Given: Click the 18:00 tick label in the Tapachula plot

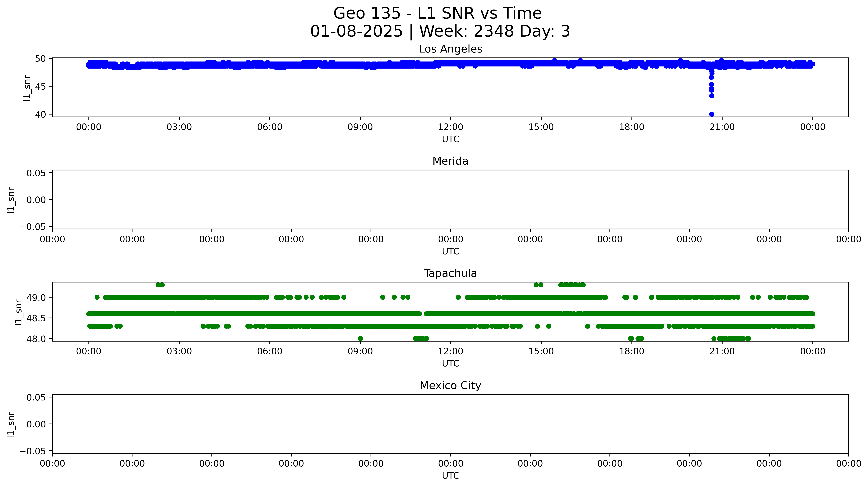Looking at the screenshot, I should pyautogui.click(x=631, y=351).
